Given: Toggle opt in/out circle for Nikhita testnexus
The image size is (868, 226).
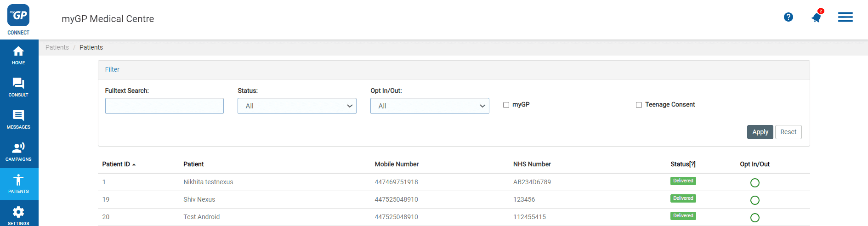Looking at the screenshot, I should point(755,183).
